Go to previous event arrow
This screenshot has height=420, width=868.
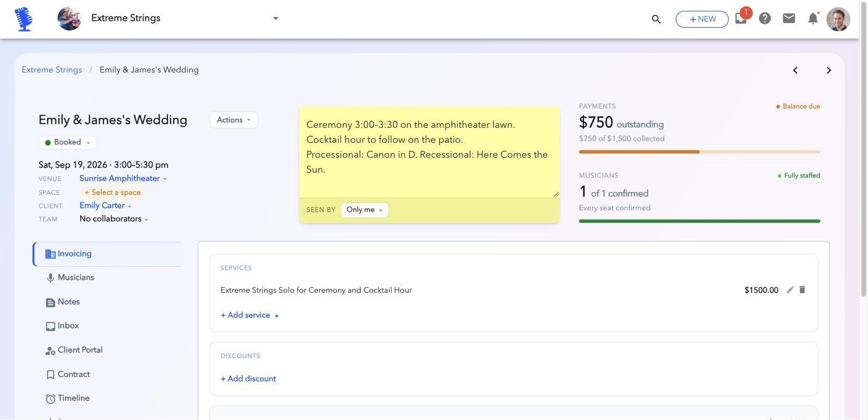tap(795, 70)
